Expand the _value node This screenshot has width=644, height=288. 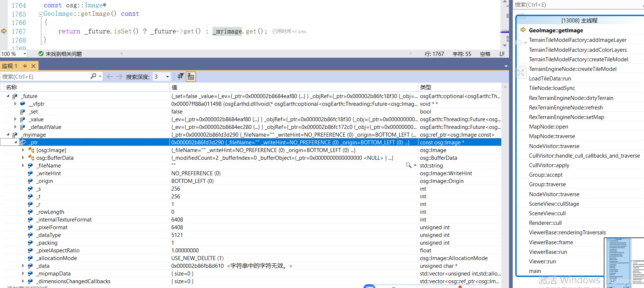coord(15,119)
